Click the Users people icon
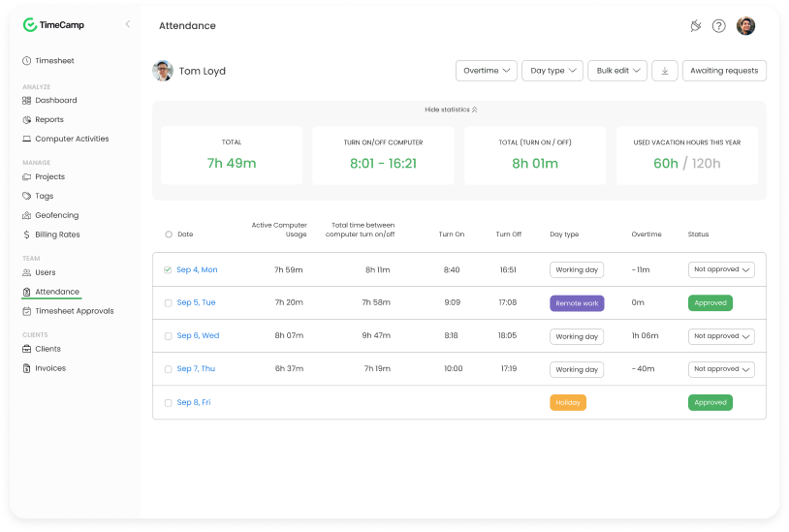The image size is (789, 532). pyautogui.click(x=27, y=272)
